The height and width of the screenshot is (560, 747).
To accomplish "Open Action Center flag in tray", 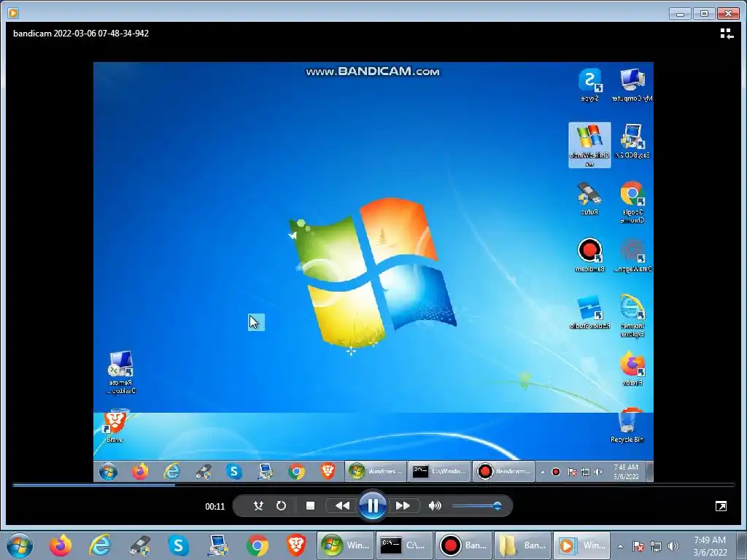I will (x=638, y=546).
